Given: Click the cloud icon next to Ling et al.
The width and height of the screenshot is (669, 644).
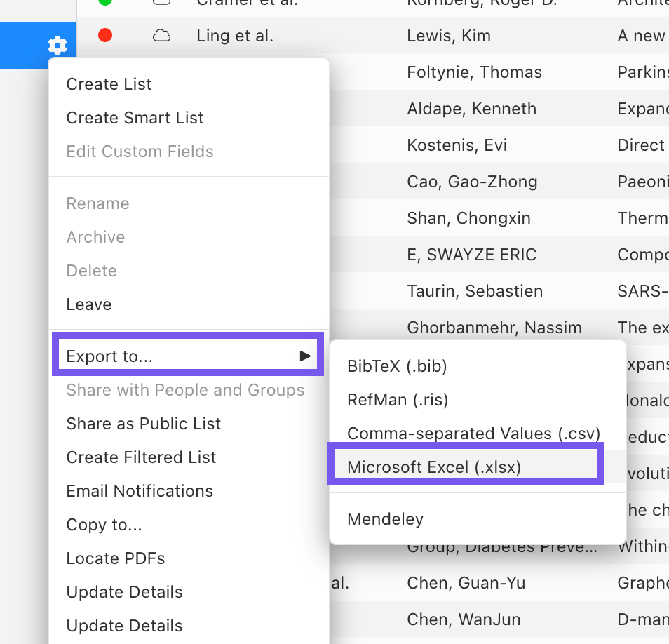Looking at the screenshot, I should coord(162,36).
